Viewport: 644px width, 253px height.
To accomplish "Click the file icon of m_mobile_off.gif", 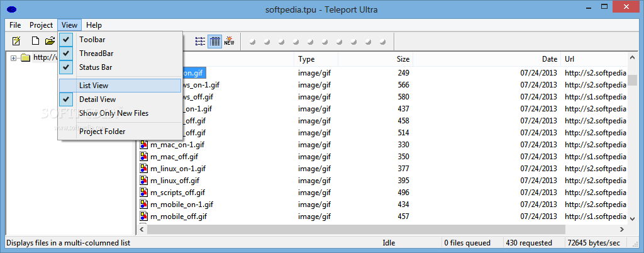I will tap(144, 216).
